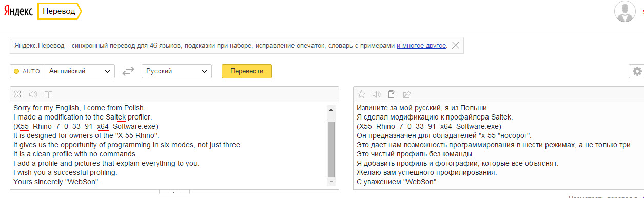Open the source panel dictionary icon

pyautogui.click(x=49, y=94)
